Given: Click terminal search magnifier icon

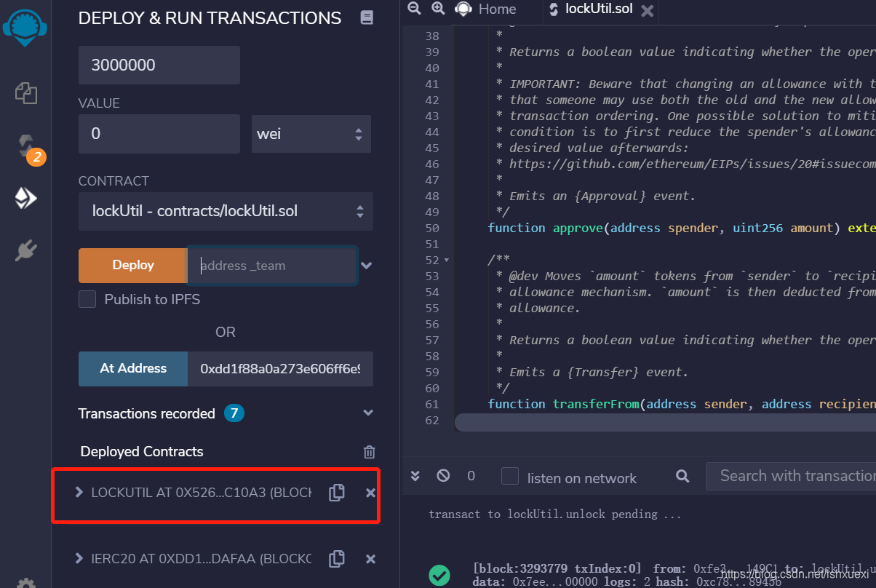Looking at the screenshot, I should pos(682,476).
